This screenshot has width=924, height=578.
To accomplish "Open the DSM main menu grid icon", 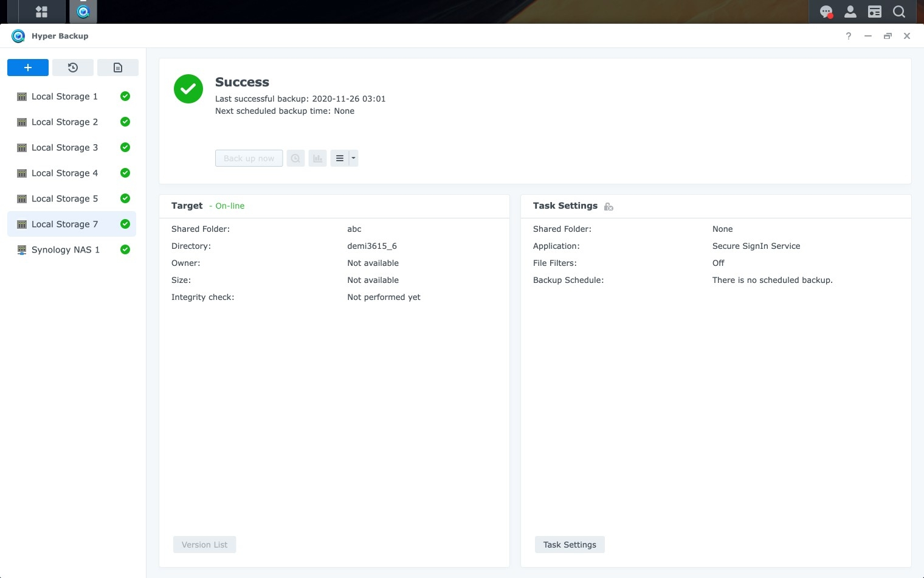I will pyautogui.click(x=41, y=12).
